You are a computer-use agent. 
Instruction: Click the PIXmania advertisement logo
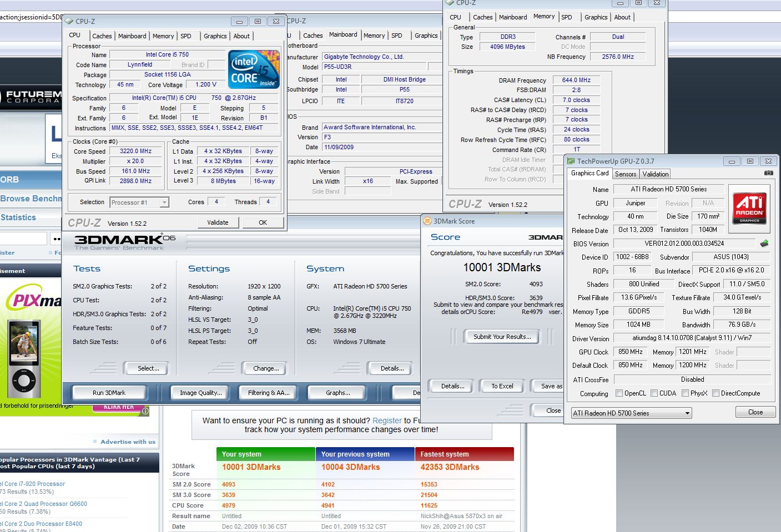point(33,300)
